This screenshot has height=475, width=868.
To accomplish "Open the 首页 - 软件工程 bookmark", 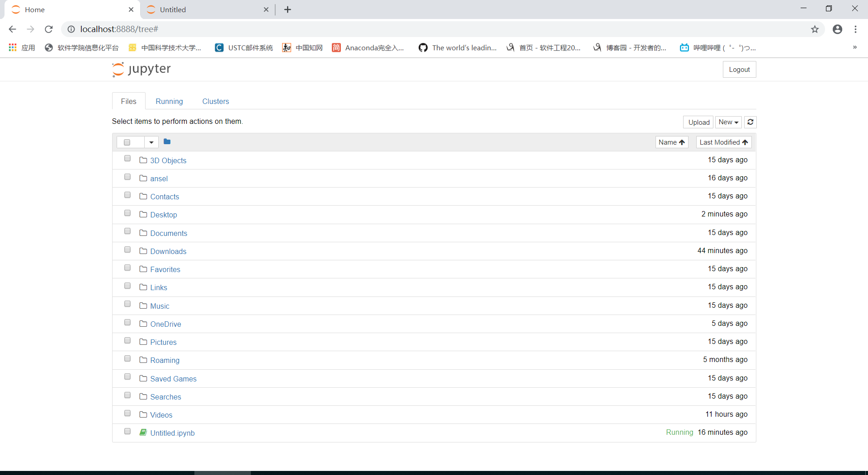I will click(543, 47).
